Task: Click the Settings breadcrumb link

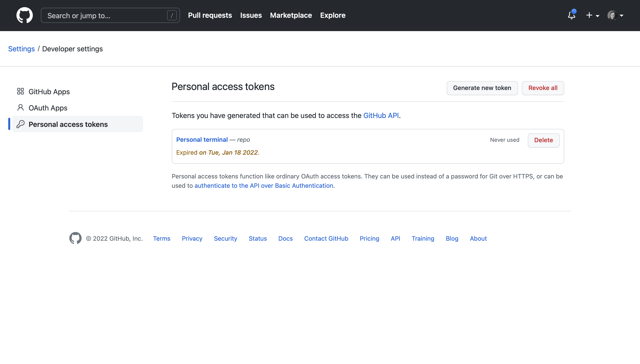Action: 21,49
